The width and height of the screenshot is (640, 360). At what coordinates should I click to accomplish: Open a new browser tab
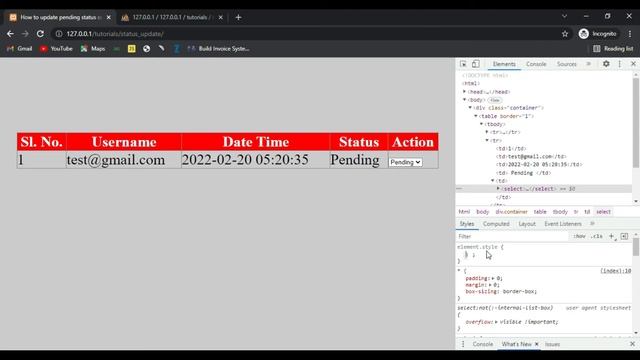pyautogui.click(x=238, y=18)
